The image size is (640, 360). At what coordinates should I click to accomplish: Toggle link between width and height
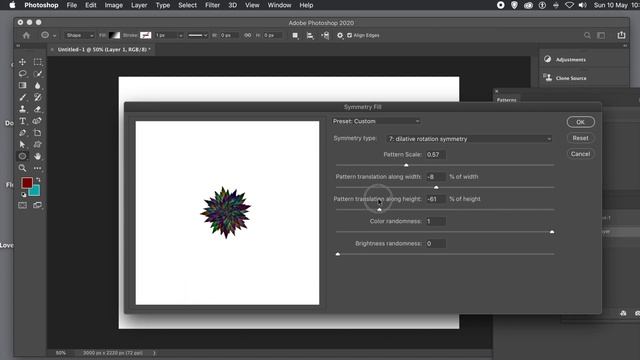pyautogui.click(x=247, y=36)
